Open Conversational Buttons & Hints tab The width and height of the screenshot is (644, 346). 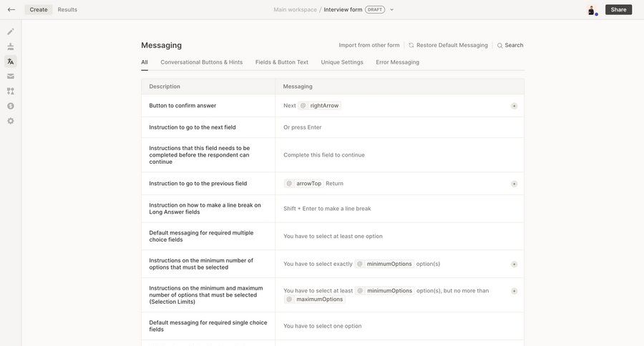(x=202, y=62)
